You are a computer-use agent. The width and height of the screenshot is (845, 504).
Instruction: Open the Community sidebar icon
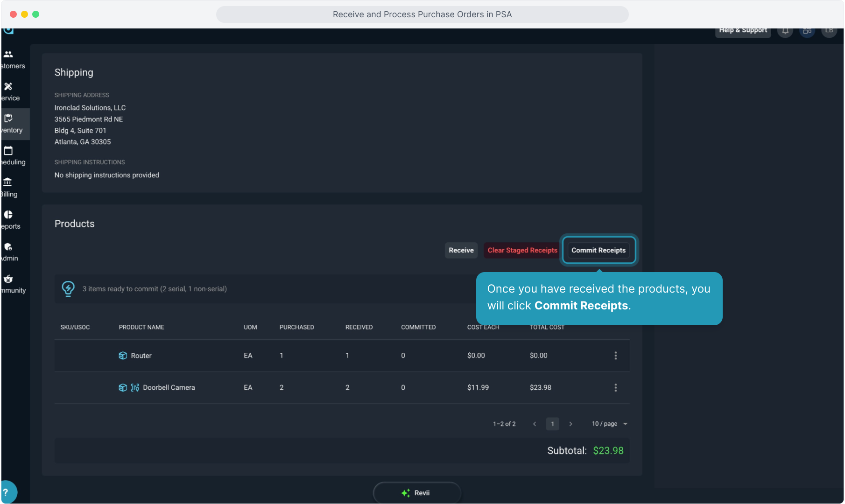pyautogui.click(x=8, y=279)
